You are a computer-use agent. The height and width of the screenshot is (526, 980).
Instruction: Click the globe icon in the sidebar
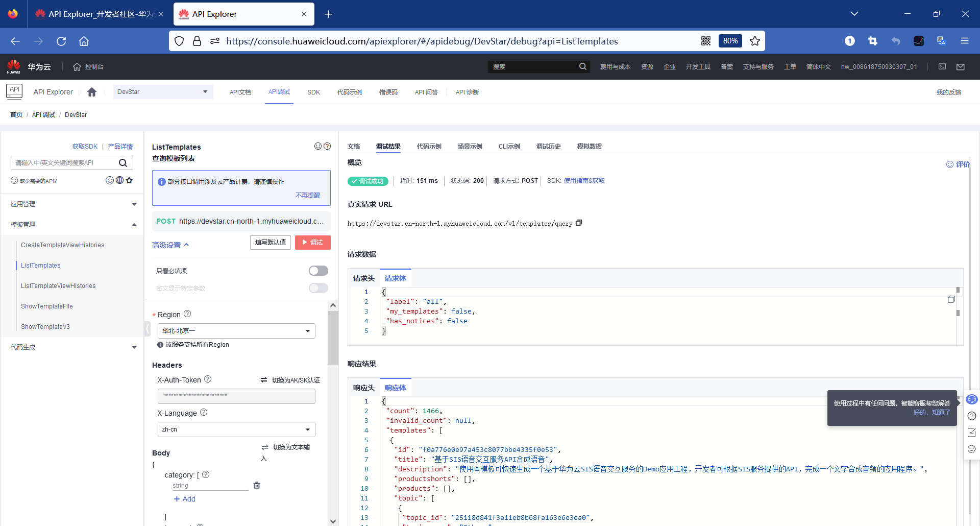[x=120, y=180]
